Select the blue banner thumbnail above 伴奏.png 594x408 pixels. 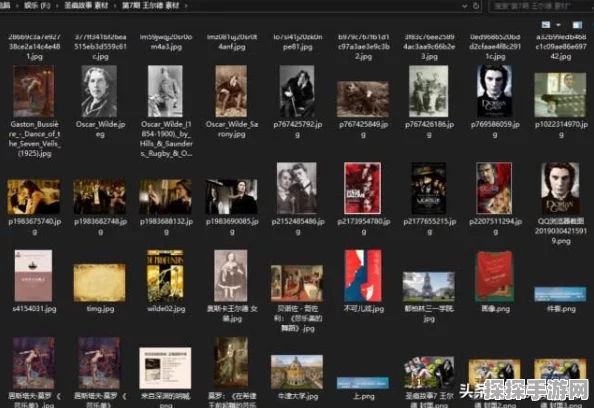pos(560,294)
